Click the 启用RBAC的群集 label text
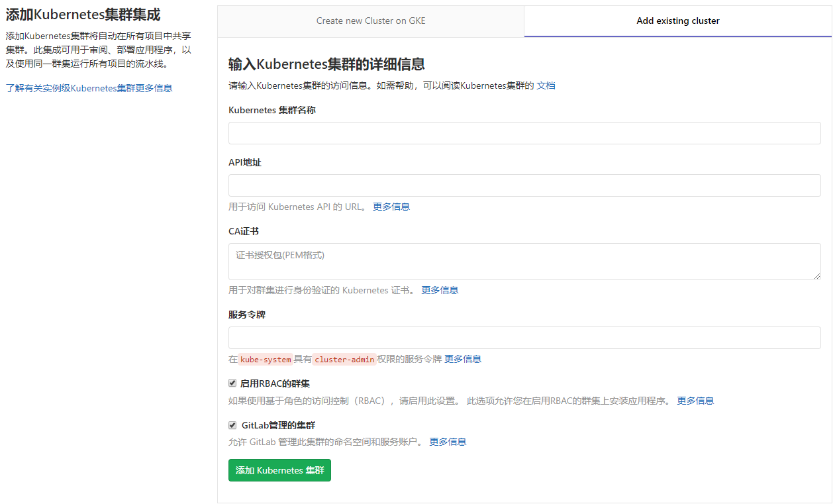 [x=275, y=383]
